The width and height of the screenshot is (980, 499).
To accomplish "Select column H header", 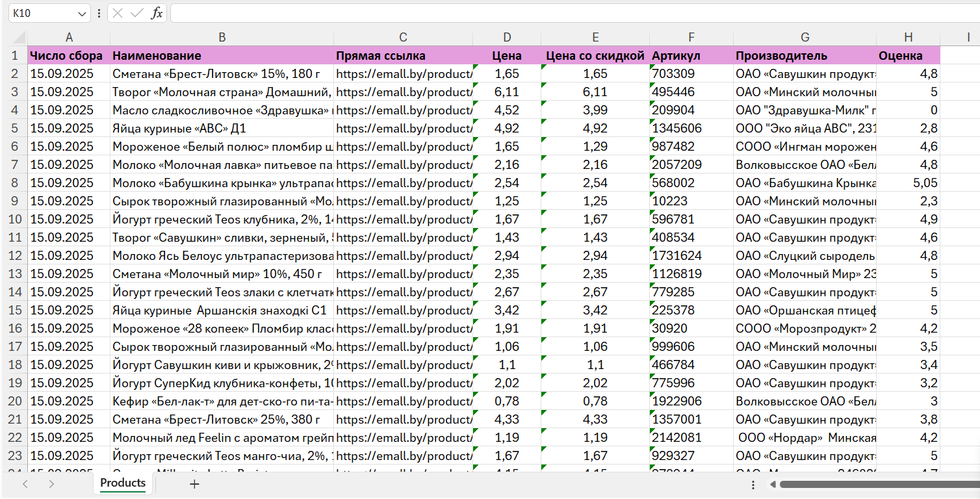I will [908, 37].
